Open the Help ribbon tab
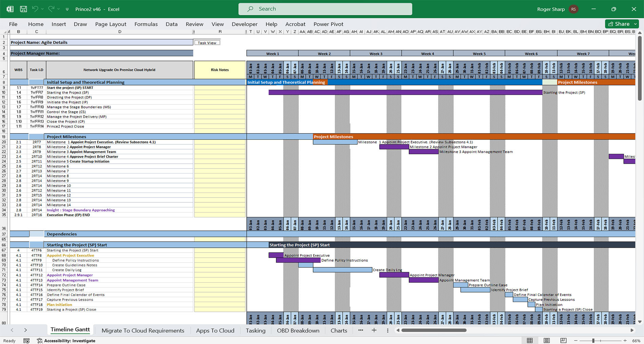The width and height of the screenshot is (644, 344). click(x=271, y=24)
